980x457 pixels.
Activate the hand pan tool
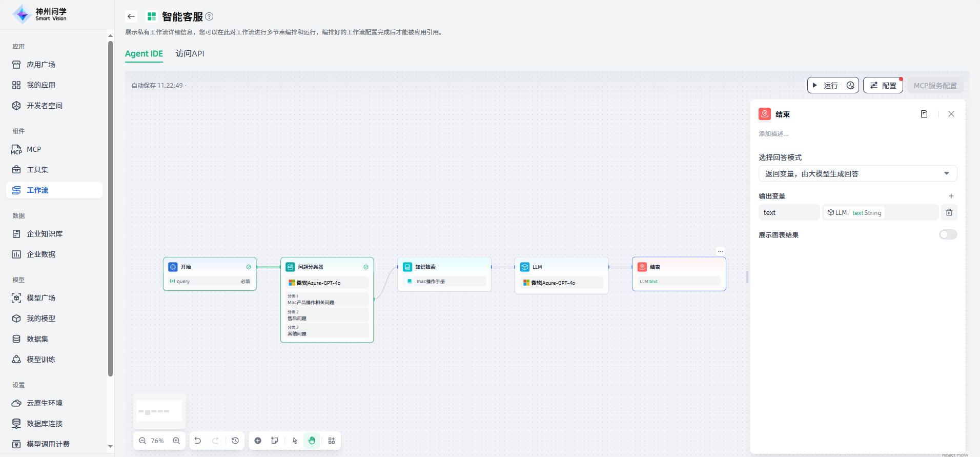312,441
